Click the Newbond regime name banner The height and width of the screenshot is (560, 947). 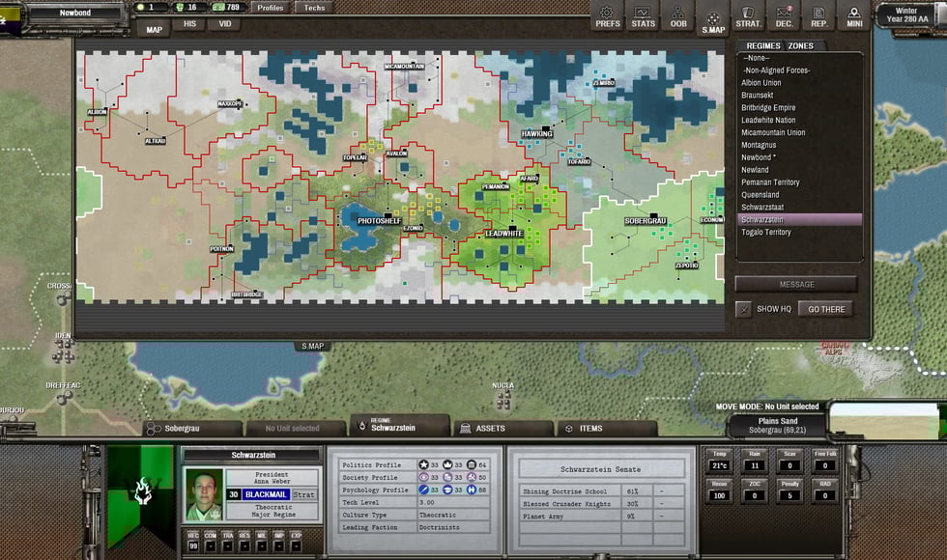click(x=75, y=13)
